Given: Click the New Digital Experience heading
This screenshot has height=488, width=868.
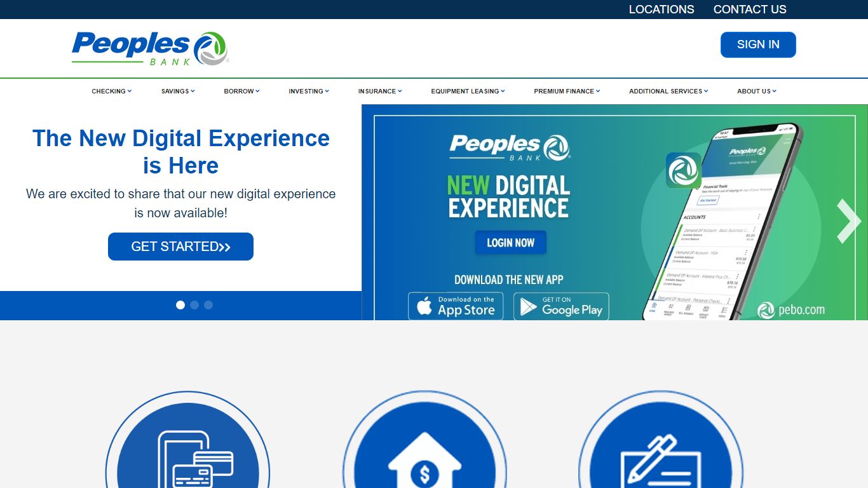Looking at the screenshot, I should click(x=181, y=152).
